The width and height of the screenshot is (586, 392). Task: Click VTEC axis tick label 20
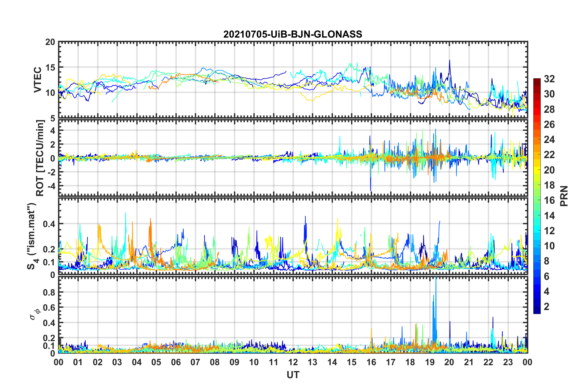pyautogui.click(x=50, y=42)
